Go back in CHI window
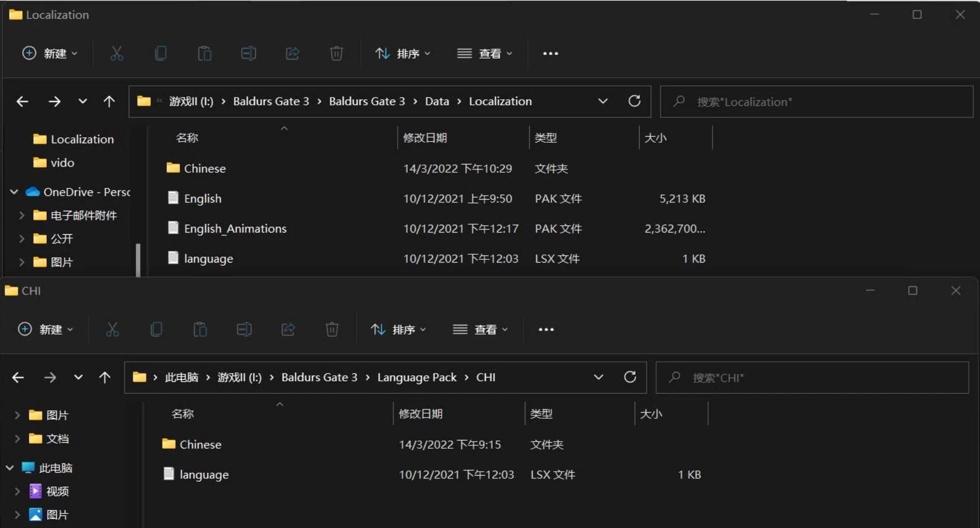 pyautogui.click(x=18, y=377)
